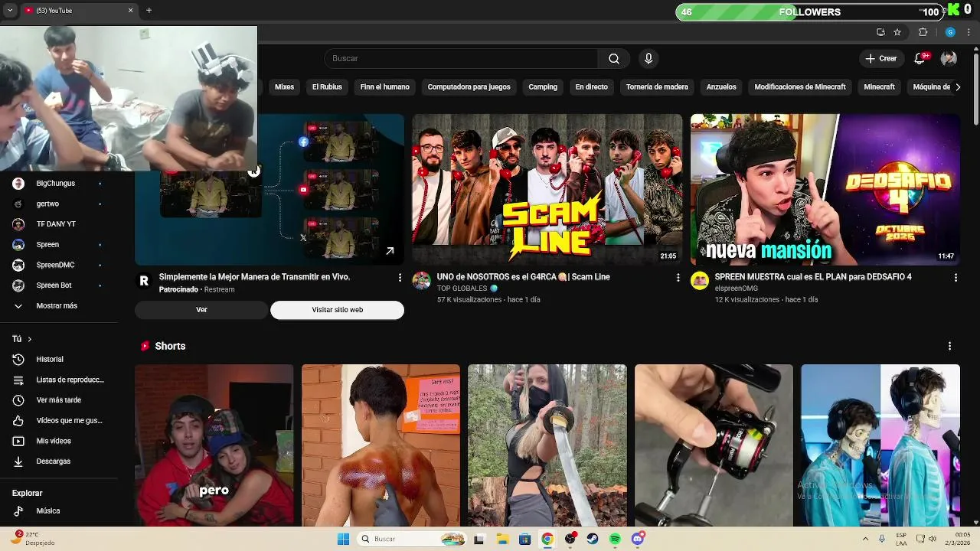Open Steam from the taskbar
The image size is (980, 551).
point(593,539)
